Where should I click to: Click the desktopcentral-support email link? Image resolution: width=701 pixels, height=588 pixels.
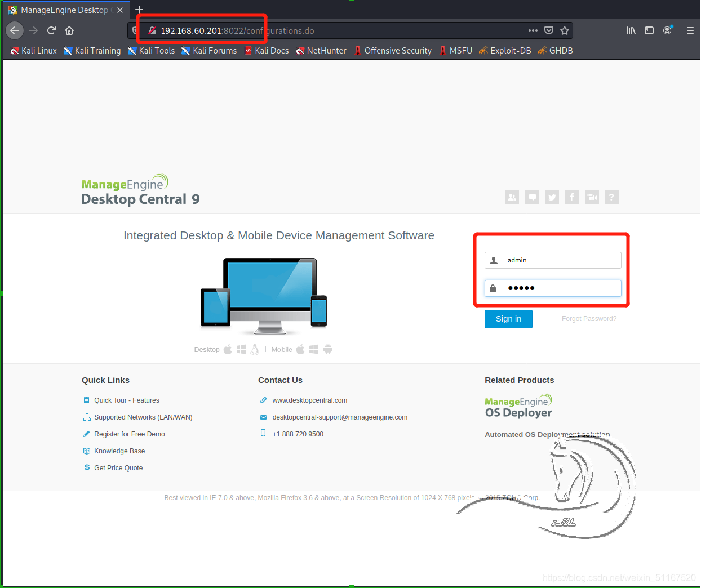point(340,417)
